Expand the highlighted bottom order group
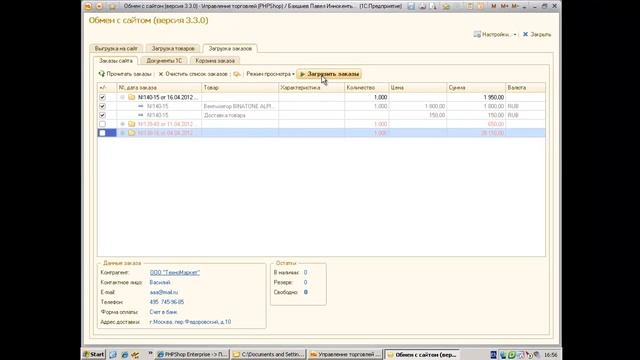This screenshot has width=640, height=360. (x=122, y=133)
